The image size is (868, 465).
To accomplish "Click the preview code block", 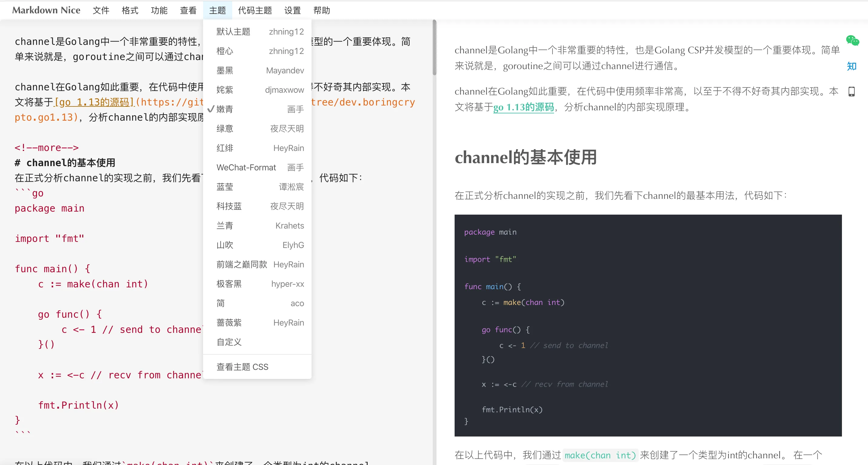I will pos(648,326).
